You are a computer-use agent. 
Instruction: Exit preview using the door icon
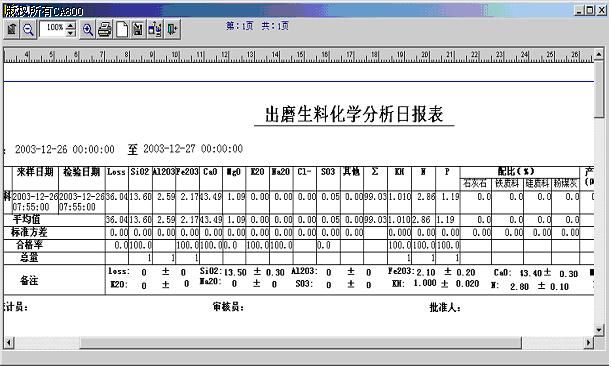point(172,29)
